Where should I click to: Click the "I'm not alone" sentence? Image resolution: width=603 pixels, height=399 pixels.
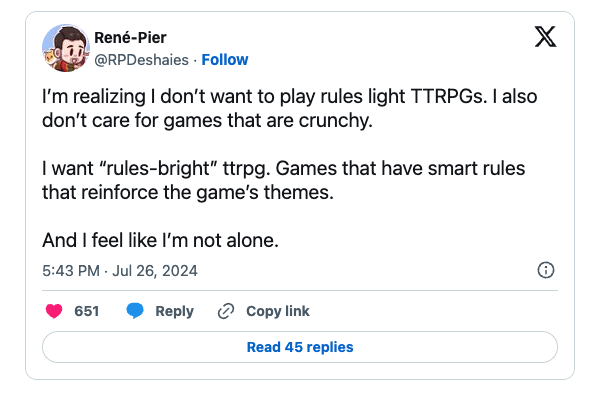160,241
